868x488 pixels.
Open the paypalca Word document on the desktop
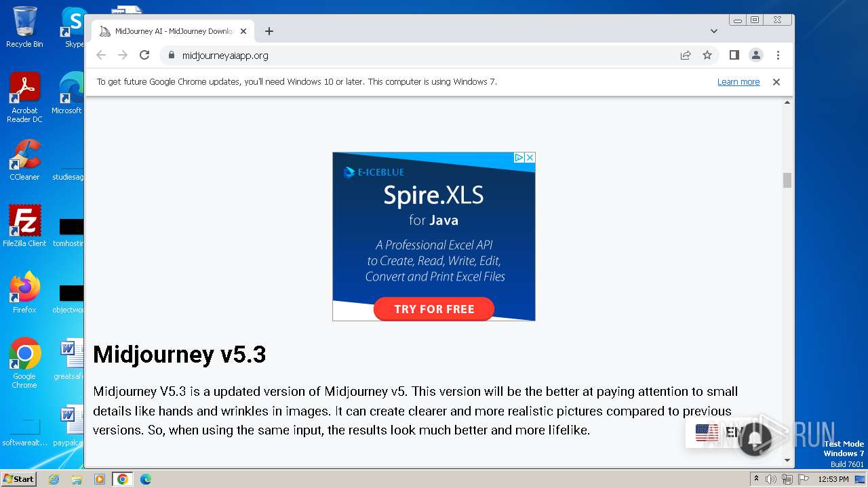(69, 426)
